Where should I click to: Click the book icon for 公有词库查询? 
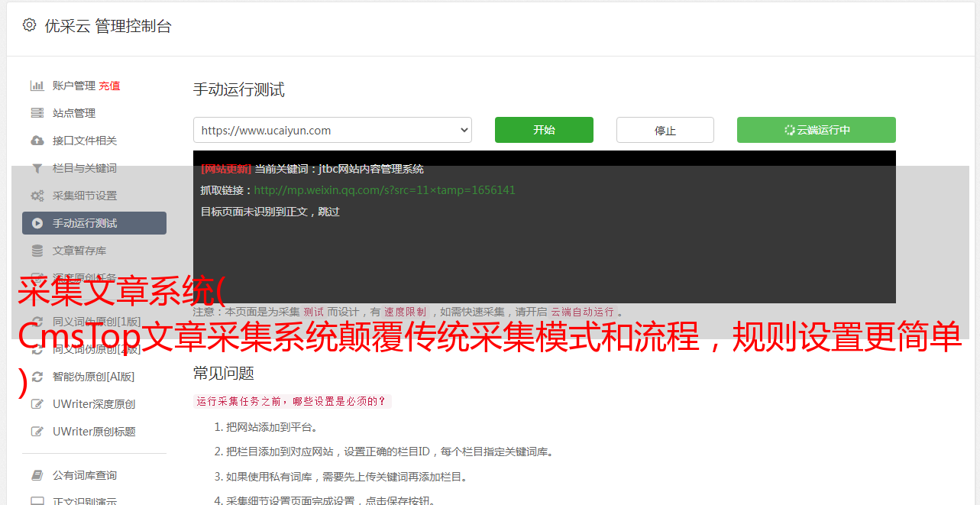point(37,475)
